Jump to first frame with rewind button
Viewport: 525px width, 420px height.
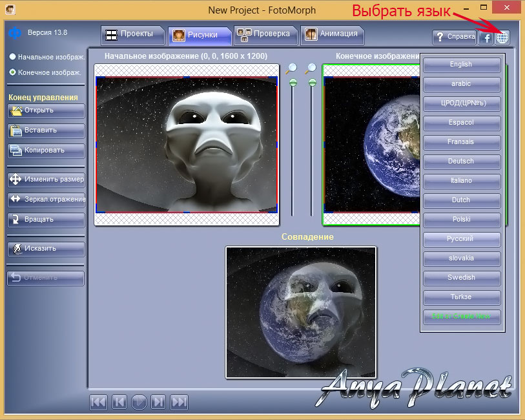(98, 402)
